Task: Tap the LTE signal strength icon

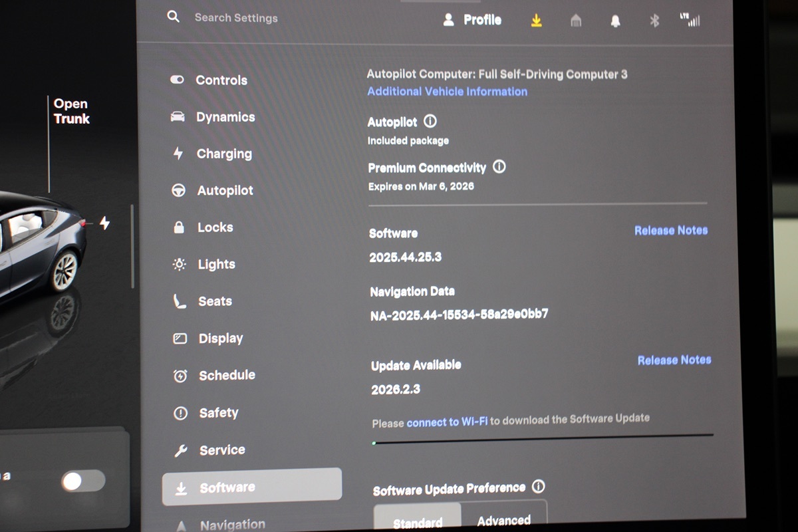Action: point(690,20)
